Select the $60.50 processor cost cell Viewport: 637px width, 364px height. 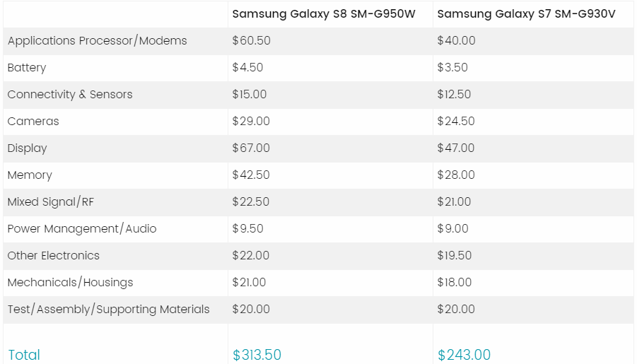coord(252,41)
